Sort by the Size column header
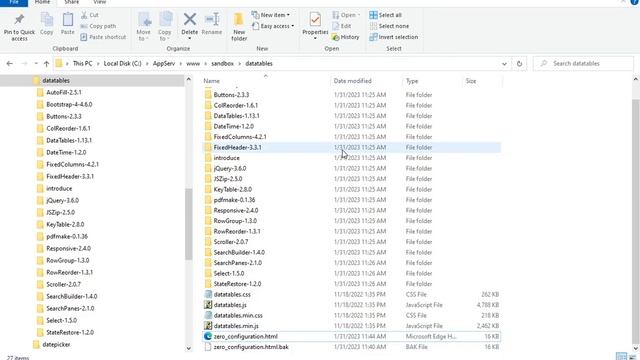The width and height of the screenshot is (640, 360). pyautogui.click(x=482, y=81)
